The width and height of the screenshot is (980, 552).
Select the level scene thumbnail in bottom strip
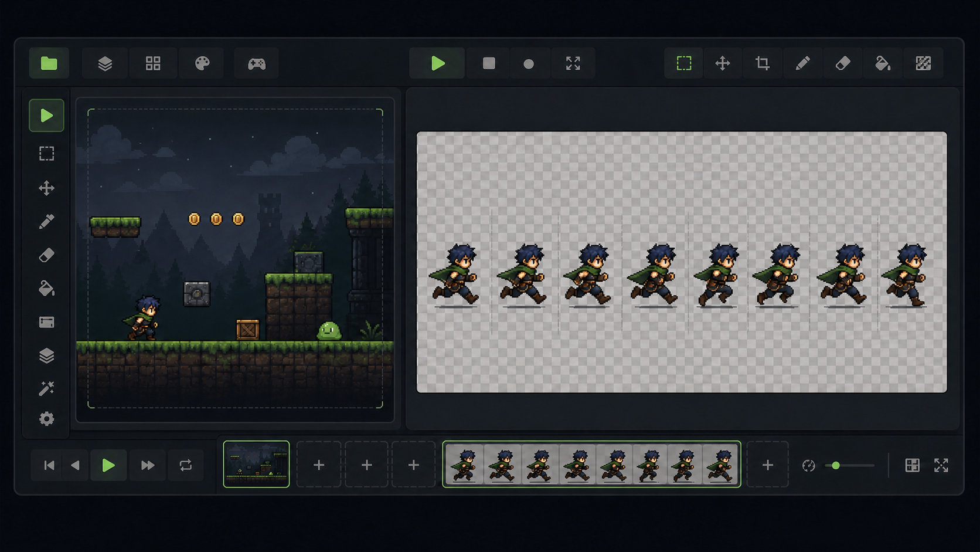click(x=256, y=464)
